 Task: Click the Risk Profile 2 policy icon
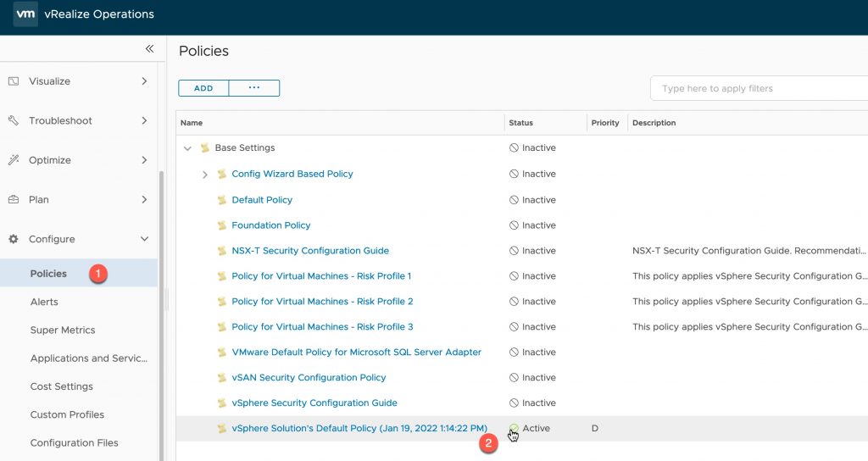pyautogui.click(x=221, y=302)
